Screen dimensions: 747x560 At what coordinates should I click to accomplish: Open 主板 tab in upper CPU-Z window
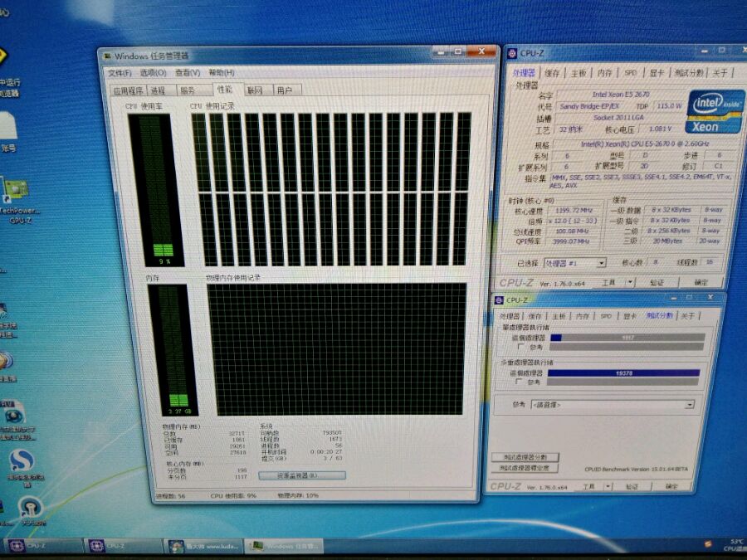click(x=579, y=73)
